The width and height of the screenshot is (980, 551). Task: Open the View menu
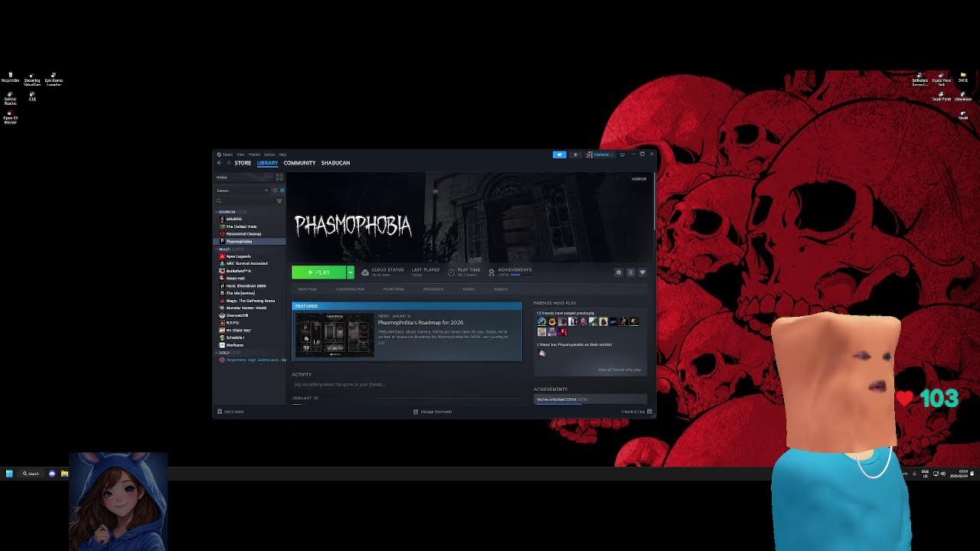240,155
